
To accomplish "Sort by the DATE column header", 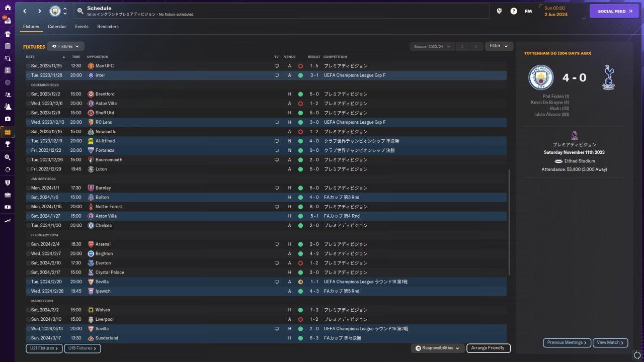I will [x=30, y=57].
